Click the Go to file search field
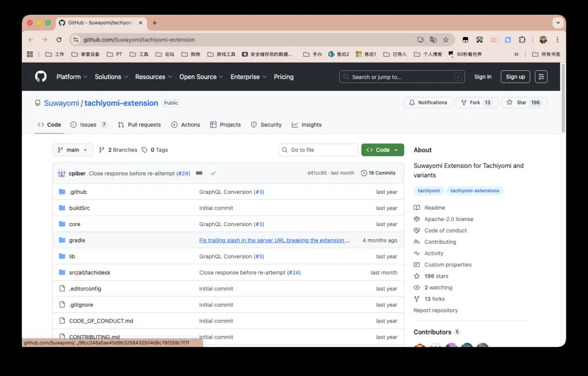Viewport: 588px width, 376px height. (318, 150)
